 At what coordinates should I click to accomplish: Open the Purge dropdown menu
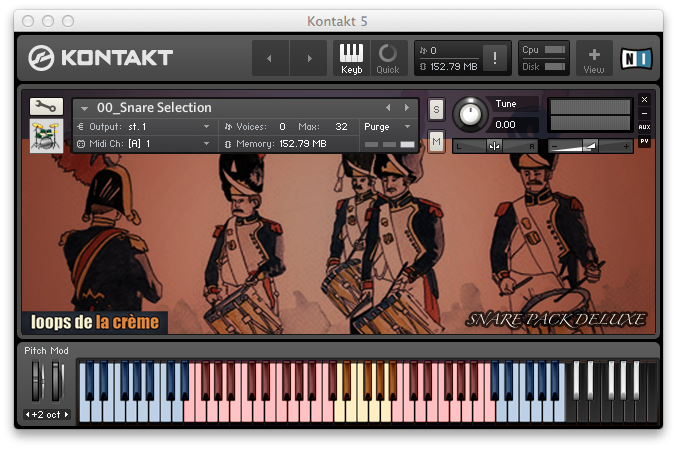click(x=387, y=127)
